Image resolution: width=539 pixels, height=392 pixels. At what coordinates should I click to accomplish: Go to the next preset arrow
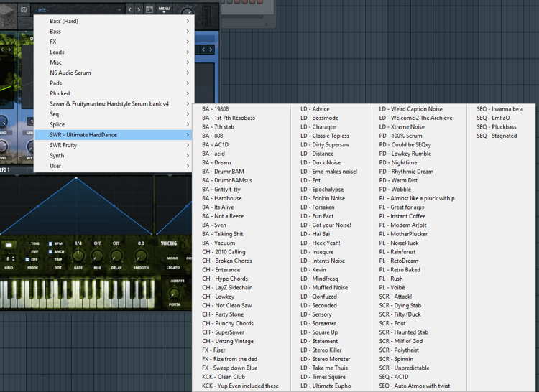[139, 10]
